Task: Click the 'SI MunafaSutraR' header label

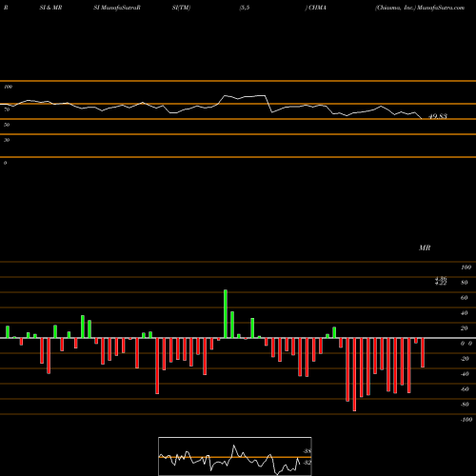Action: [117, 8]
